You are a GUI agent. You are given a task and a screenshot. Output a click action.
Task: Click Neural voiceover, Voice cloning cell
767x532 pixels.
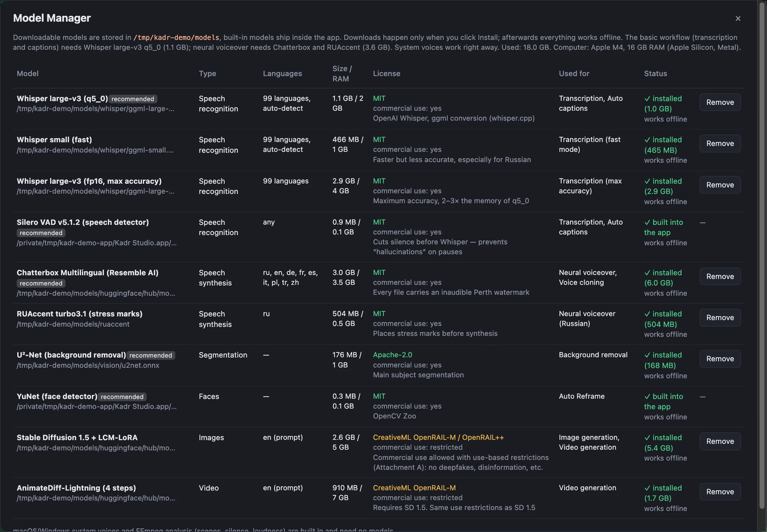pos(588,278)
